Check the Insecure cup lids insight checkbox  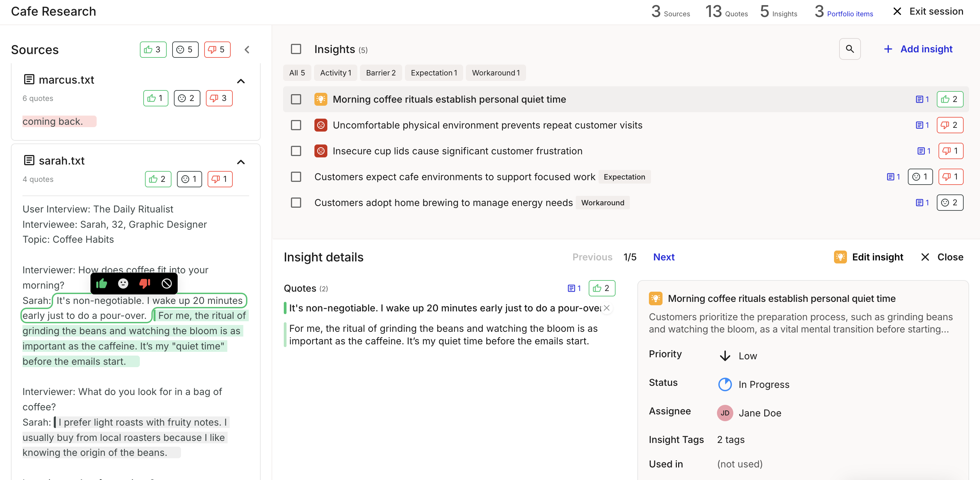tap(296, 151)
